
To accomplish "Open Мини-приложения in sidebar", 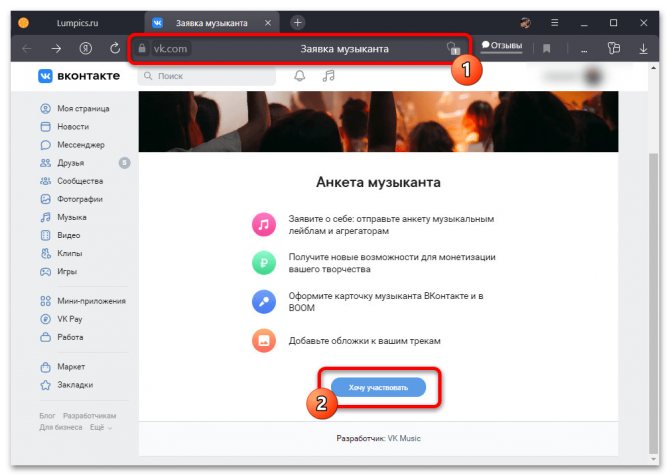I will (x=82, y=301).
